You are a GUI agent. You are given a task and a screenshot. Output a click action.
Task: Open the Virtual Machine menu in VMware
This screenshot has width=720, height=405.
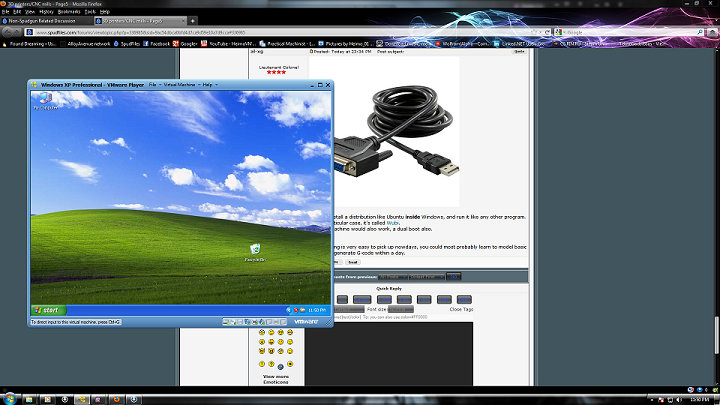point(179,85)
